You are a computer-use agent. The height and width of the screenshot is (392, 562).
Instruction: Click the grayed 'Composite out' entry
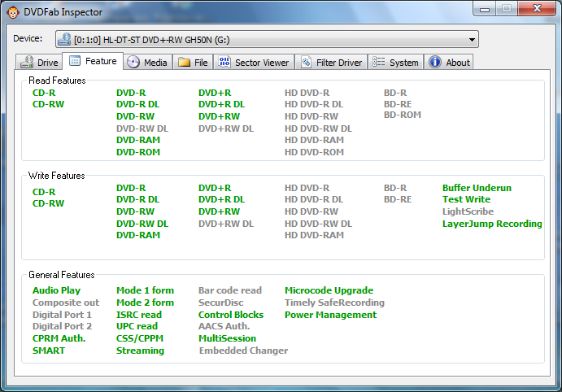point(66,303)
